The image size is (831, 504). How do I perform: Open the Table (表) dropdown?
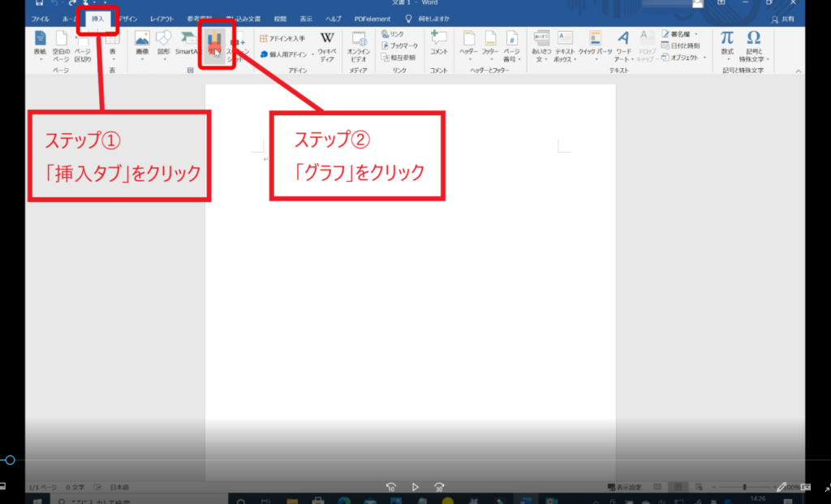(x=112, y=43)
